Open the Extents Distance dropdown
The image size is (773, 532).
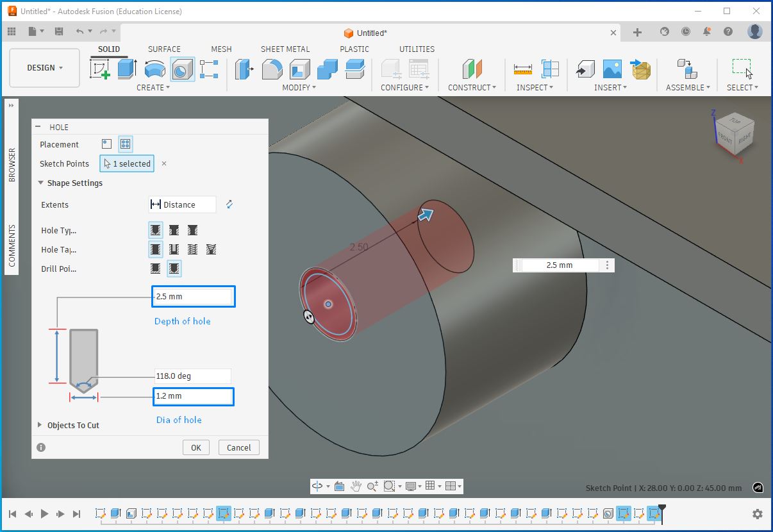[x=182, y=204]
